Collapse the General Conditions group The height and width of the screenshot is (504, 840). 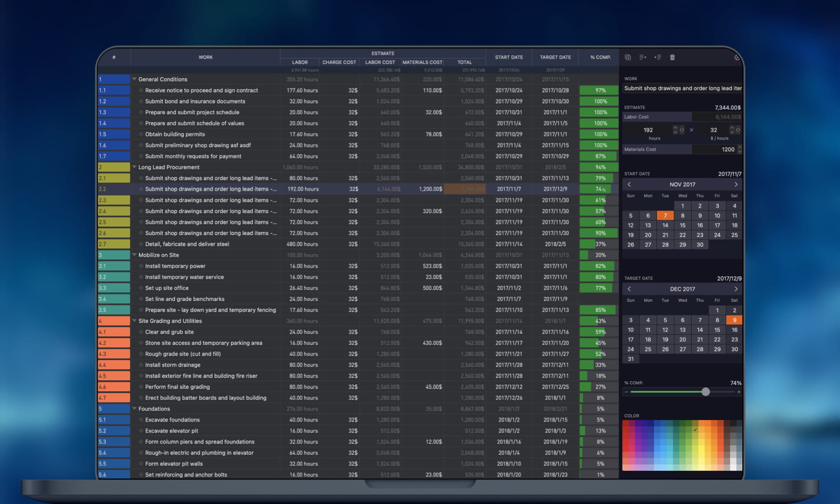(134, 79)
